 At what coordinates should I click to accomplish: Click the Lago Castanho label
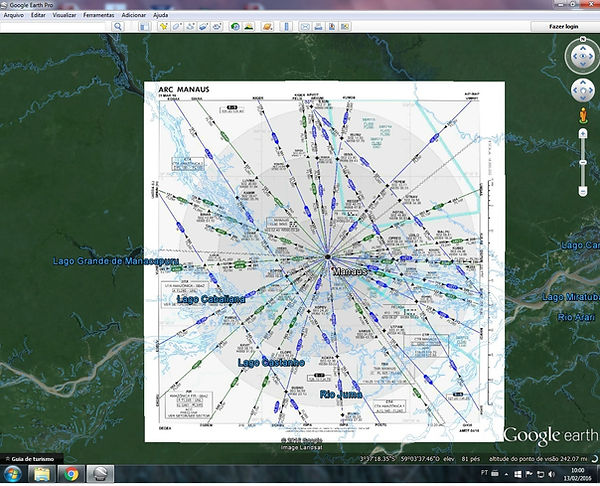pyautogui.click(x=271, y=362)
